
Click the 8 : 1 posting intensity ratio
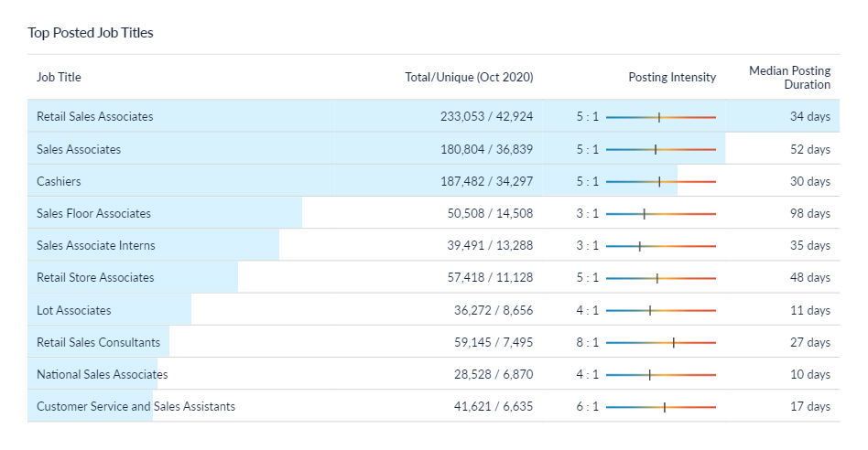[587, 342]
